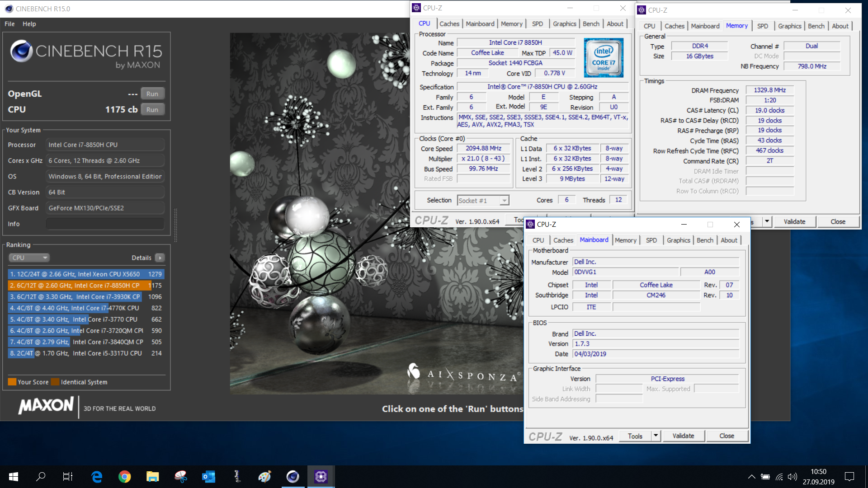This screenshot has height=488, width=868.
Task: Click GFX Board field GeForce MX130
Action: point(105,208)
